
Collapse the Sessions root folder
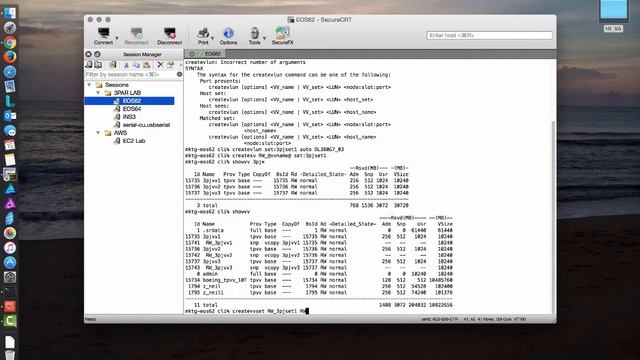click(x=89, y=85)
